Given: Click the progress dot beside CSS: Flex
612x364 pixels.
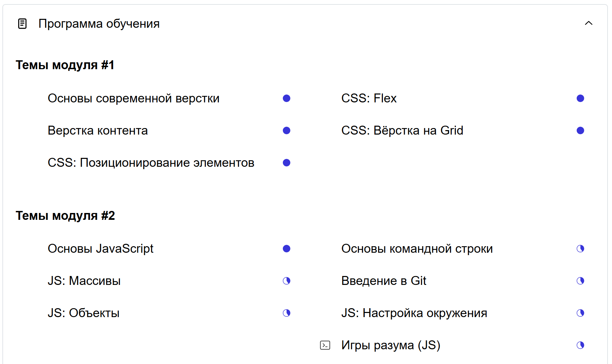Looking at the screenshot, I should click(x=580, y=98).
